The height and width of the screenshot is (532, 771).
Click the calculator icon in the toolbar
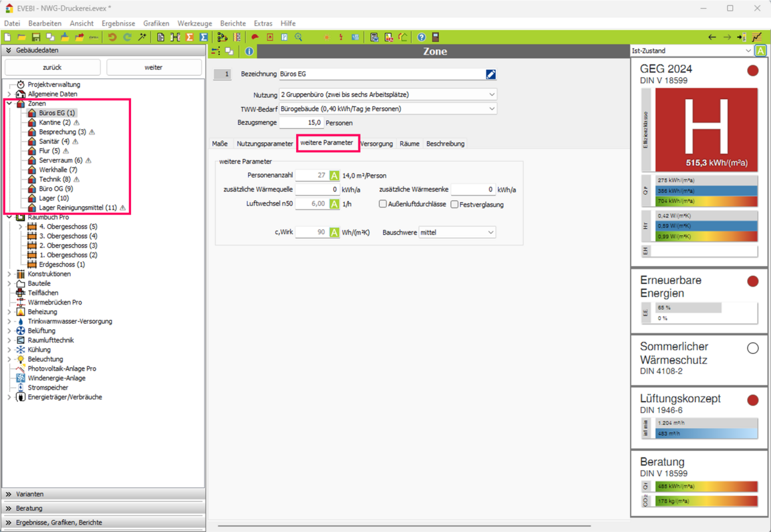(x=436, y=37)
